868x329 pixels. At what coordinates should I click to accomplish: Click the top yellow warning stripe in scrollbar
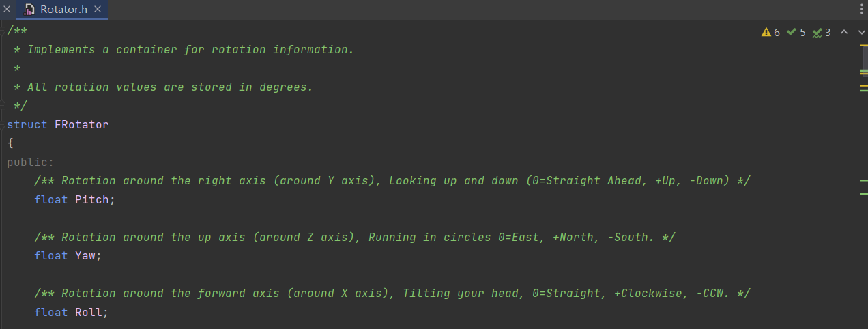(863, 45)
